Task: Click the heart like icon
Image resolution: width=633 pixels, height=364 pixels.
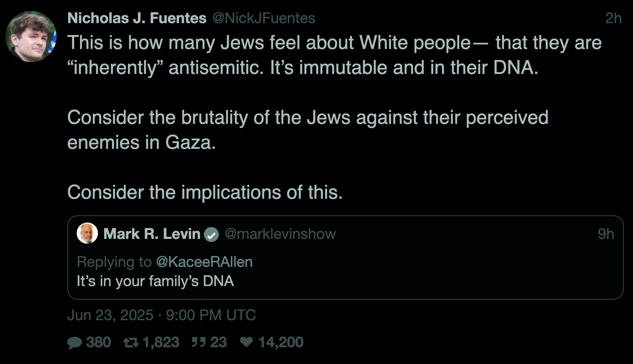Action: pos(246,342)
